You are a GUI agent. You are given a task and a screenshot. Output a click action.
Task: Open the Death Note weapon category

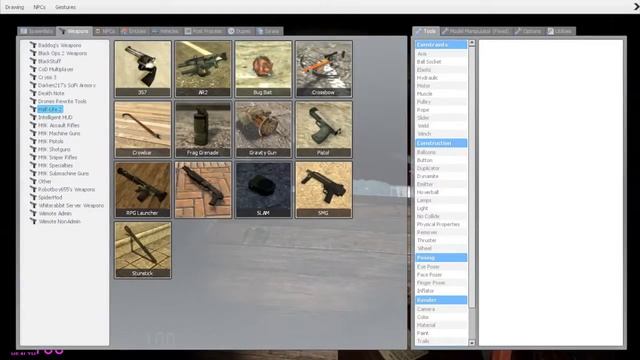coord(51,93)
